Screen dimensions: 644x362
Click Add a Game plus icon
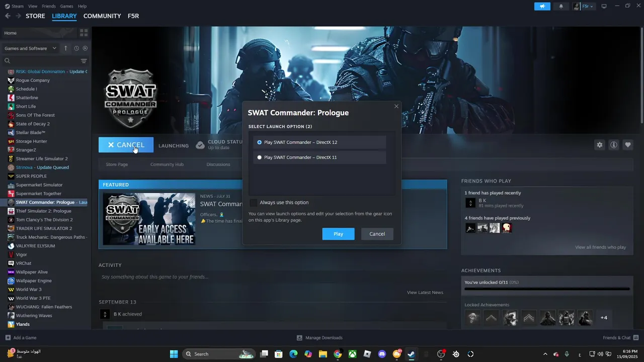pyautogui.click(x=8, y=338)
